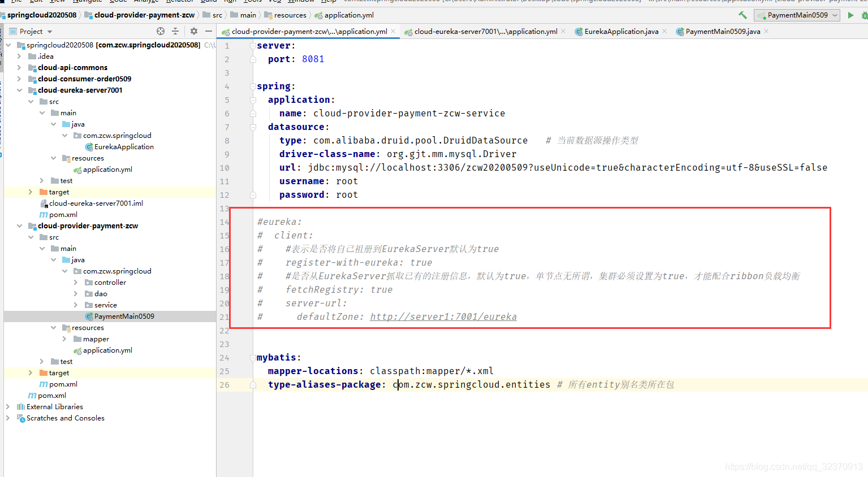Expand the service package
The image size is (868, 477).
pyautogui.click(x=76, y=305)
